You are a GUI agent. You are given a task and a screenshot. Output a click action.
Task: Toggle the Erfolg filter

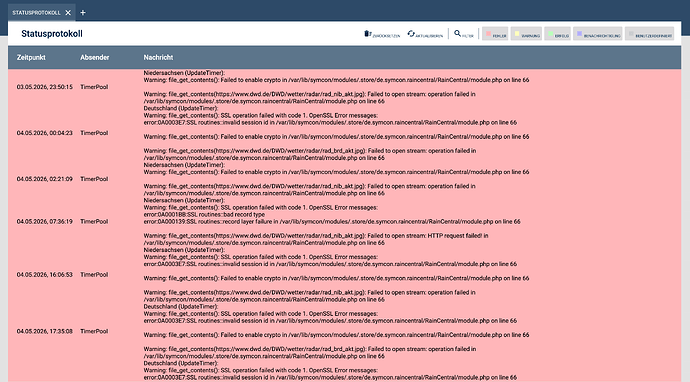tap(558, 34)
